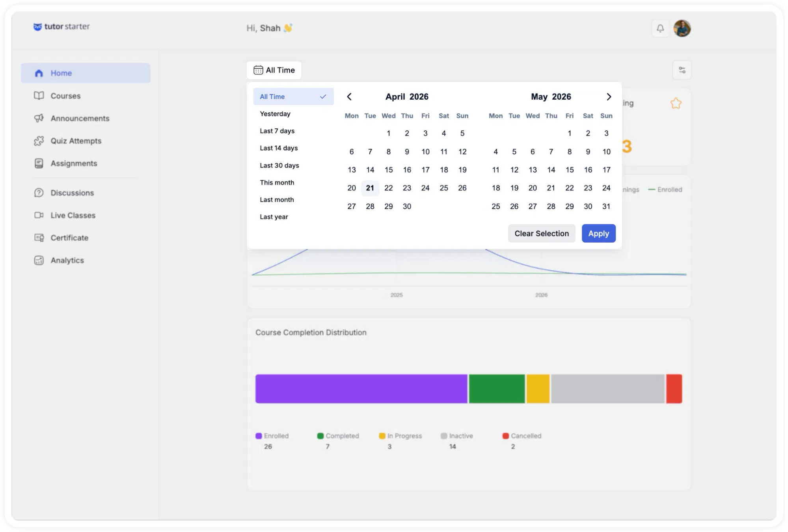Pick April 15 in the calendar

388,170
